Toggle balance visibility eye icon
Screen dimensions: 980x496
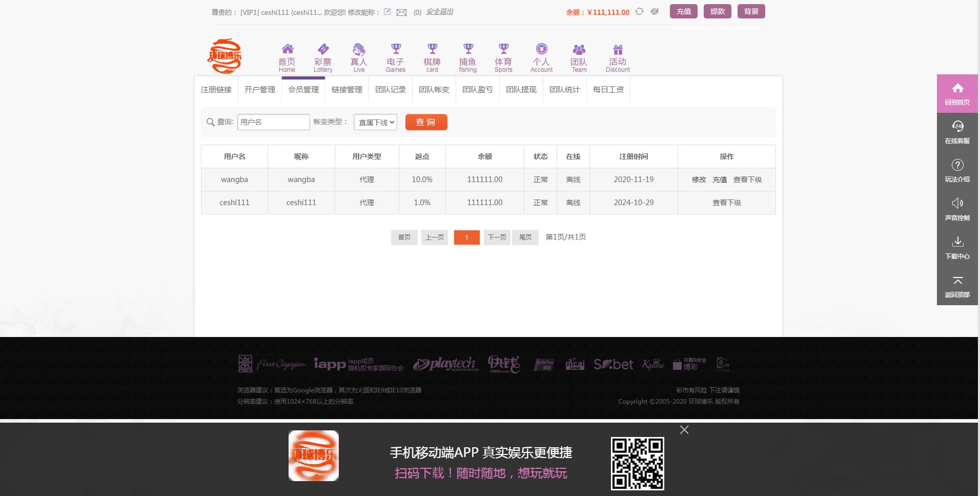(655, 11)
